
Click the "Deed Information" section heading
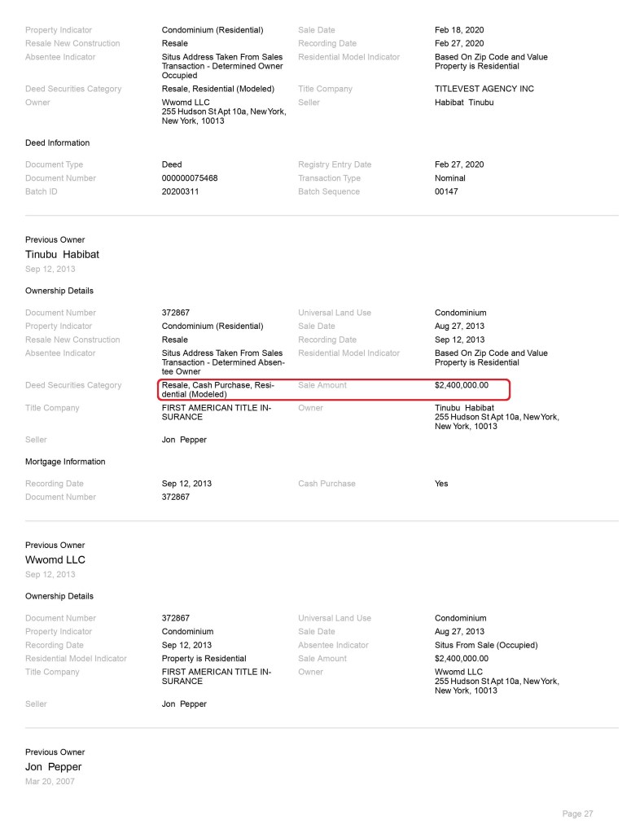coord(57,142)
